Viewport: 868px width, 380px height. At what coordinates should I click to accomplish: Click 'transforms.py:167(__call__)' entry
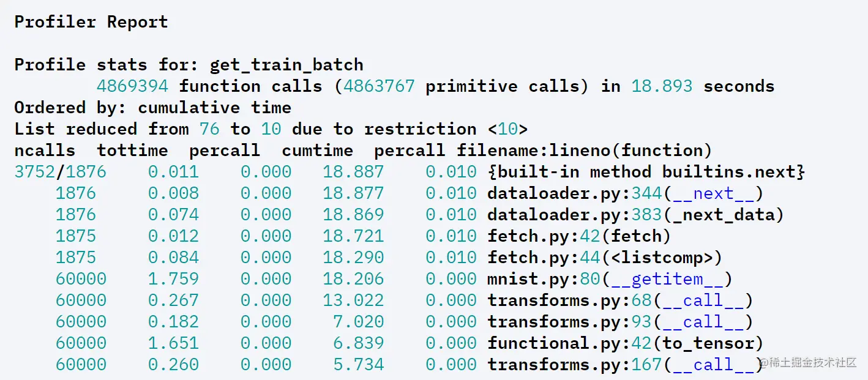626,365
